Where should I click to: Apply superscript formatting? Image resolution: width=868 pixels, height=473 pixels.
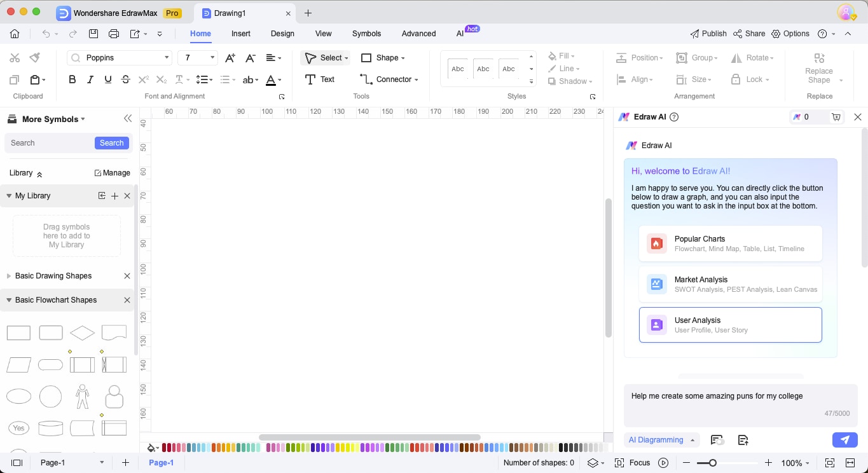click(144, 79)
